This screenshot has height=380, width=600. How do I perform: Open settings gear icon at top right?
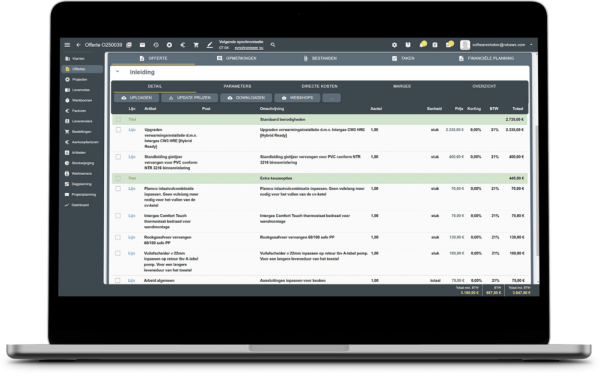[395, 45]
